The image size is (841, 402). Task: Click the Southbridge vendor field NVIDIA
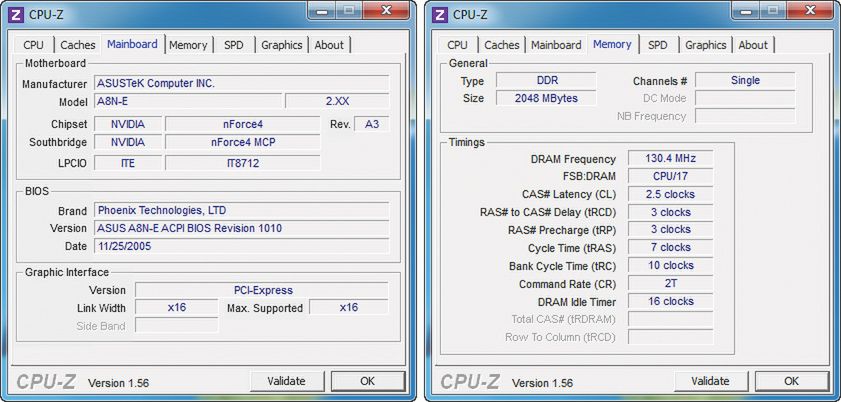(x=128, y=142)
